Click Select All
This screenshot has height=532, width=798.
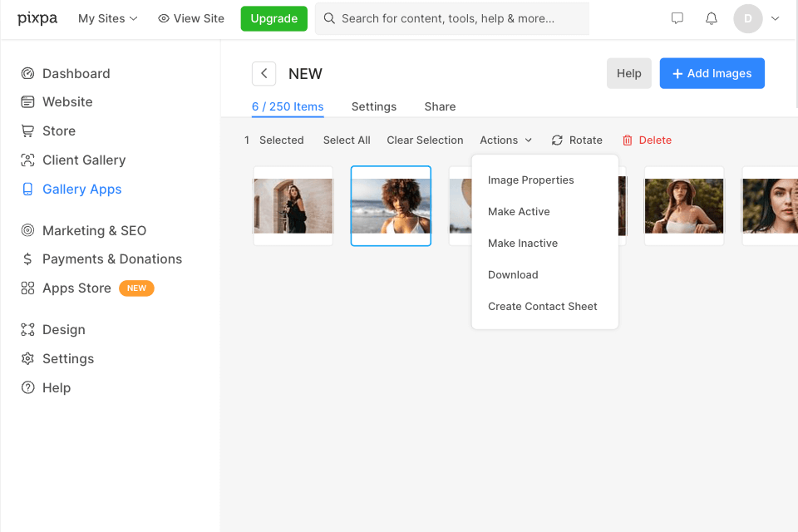coord(347,140)
